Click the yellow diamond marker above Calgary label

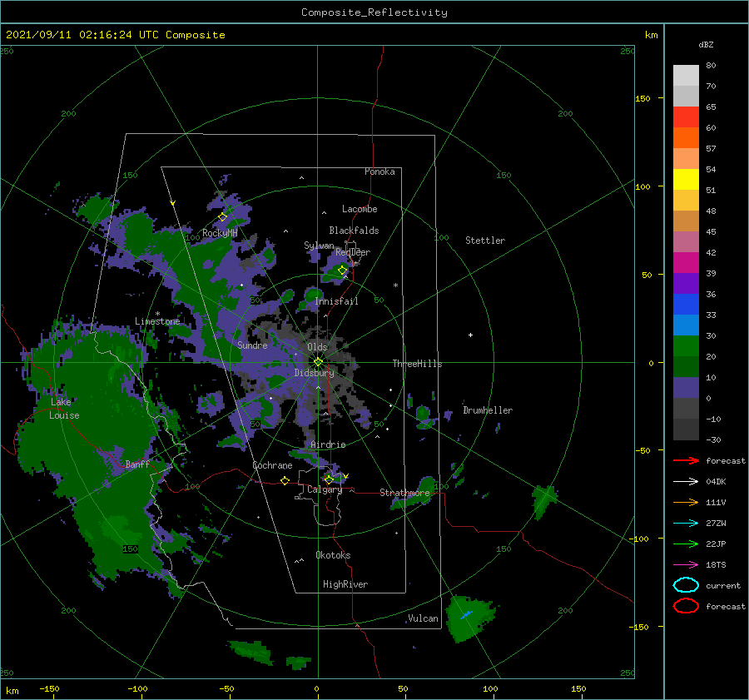(x=329, y=479)
